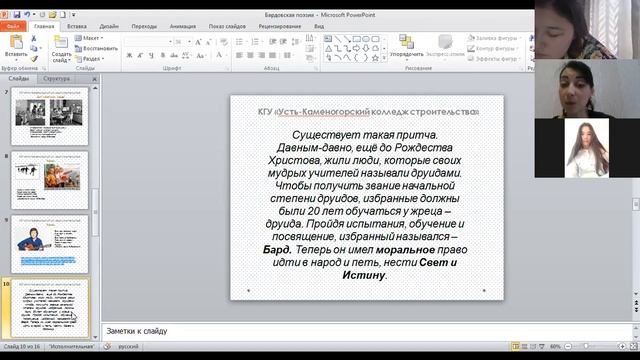
Task: Switch to the Анимация tab
Action: point(182,26)
